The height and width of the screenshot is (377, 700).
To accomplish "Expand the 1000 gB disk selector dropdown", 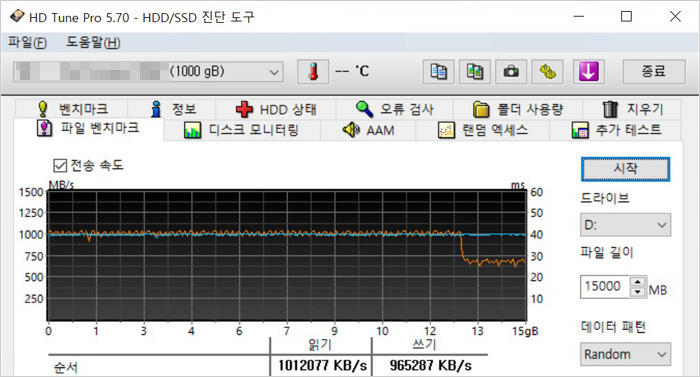I will coord(148,71).
